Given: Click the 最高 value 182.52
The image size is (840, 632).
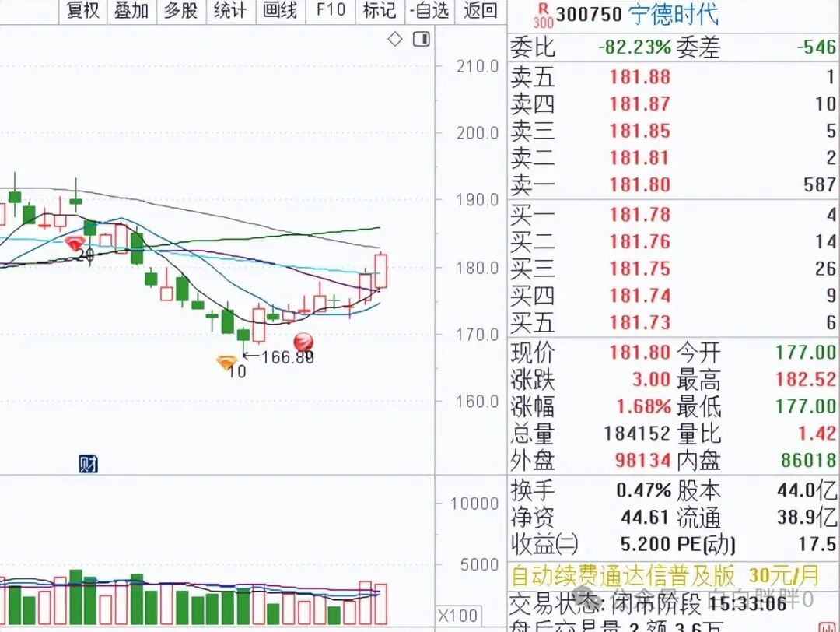Looking at the screenshot, I should point(806,380).
